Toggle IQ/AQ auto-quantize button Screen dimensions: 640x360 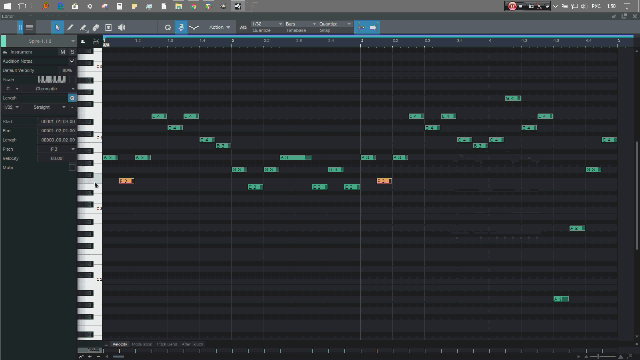(243, 27)
